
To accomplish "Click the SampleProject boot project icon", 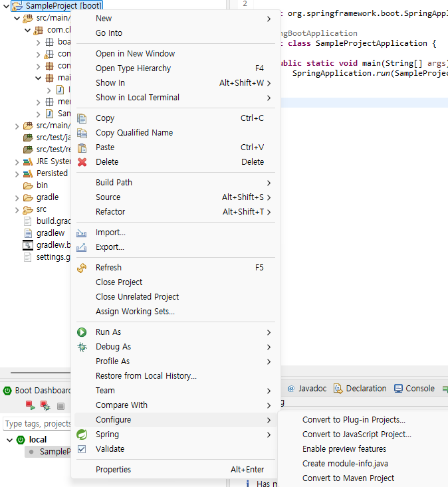I will pos(17,5).
